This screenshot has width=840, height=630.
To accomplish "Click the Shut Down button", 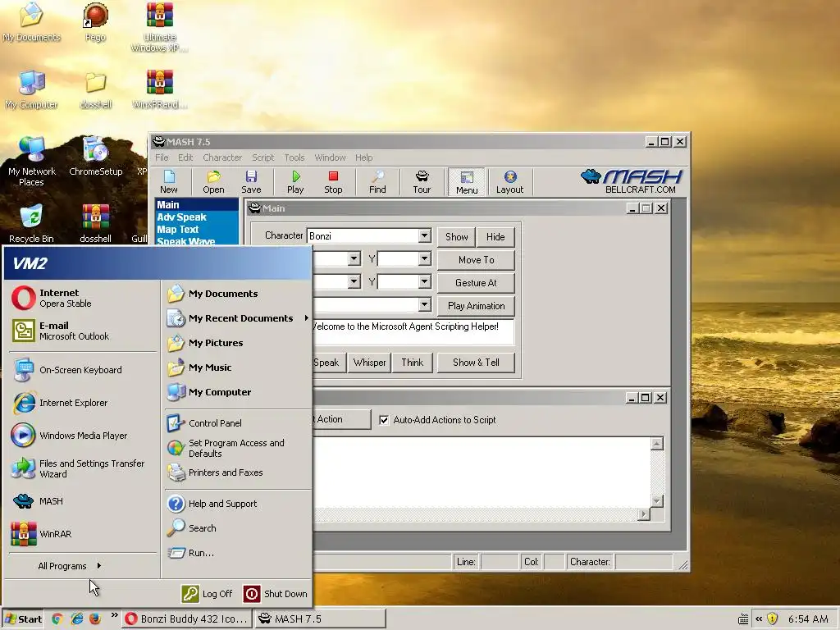I will tap(276, 594).
